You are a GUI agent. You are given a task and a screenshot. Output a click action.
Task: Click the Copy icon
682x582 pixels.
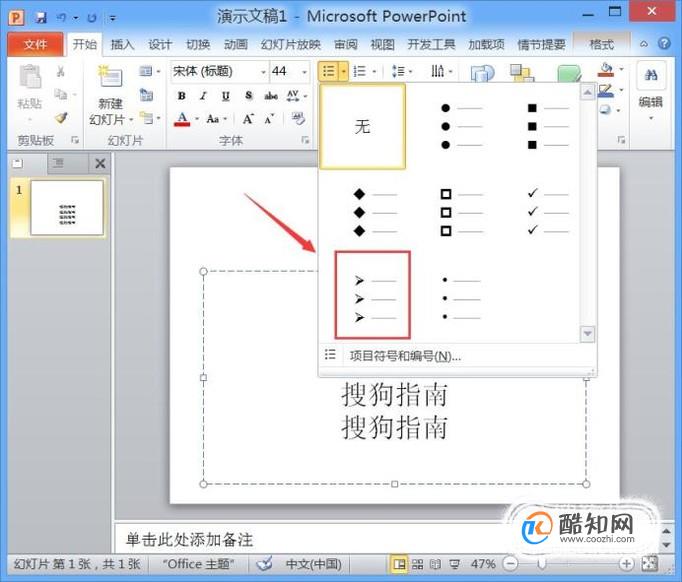pos(60,94)
